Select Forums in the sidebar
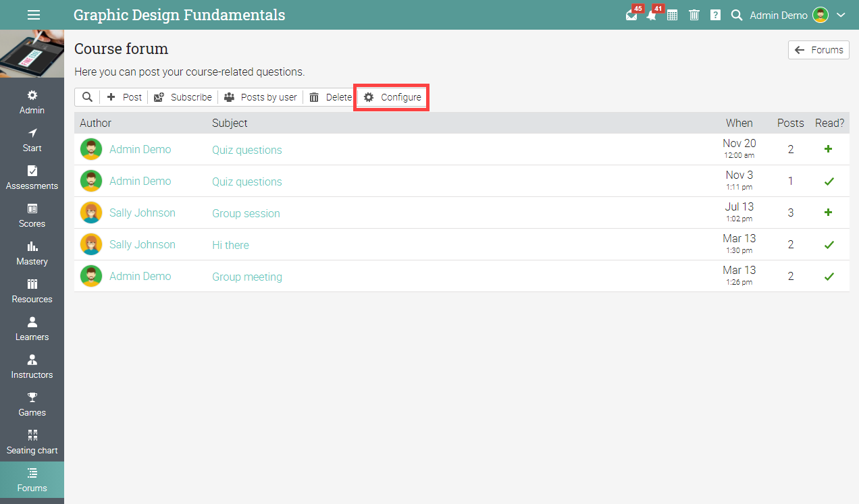859x504 pixels. (32, 480)
